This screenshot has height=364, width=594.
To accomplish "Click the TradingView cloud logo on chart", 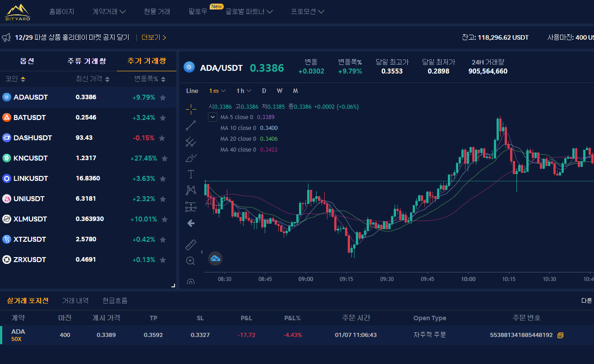I will (x=215, y=258).
